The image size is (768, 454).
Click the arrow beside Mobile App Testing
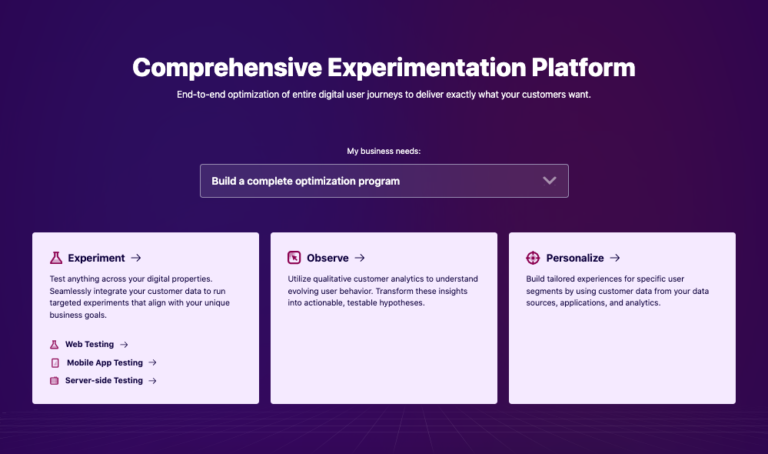point(152,363)
